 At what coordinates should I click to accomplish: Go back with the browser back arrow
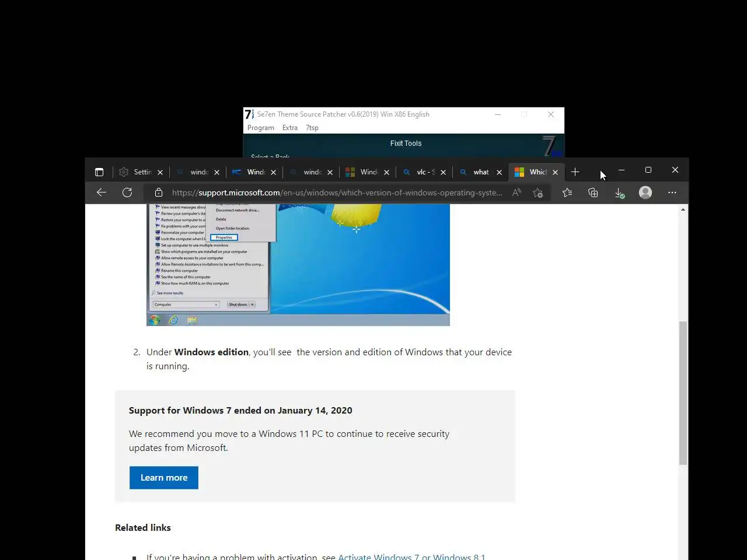pyautogui.click(x=102, y=192)
